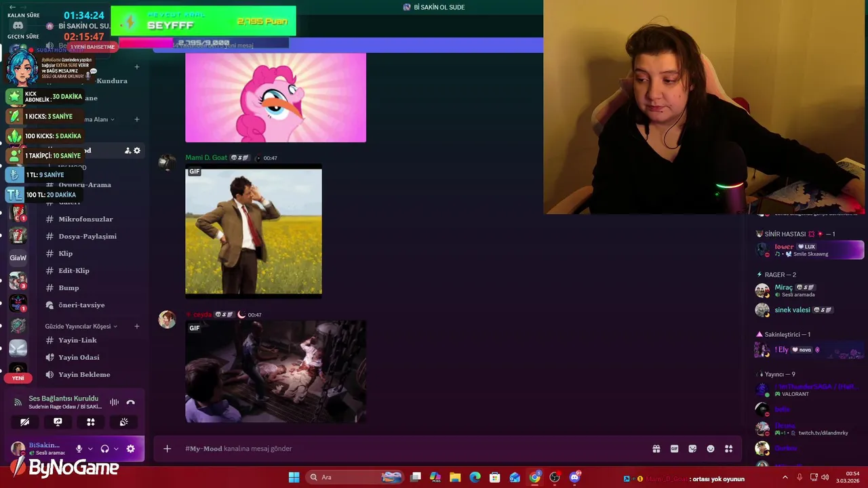Deafen audio with headphone icon
The image size is (868, 488).
(104, 449)
